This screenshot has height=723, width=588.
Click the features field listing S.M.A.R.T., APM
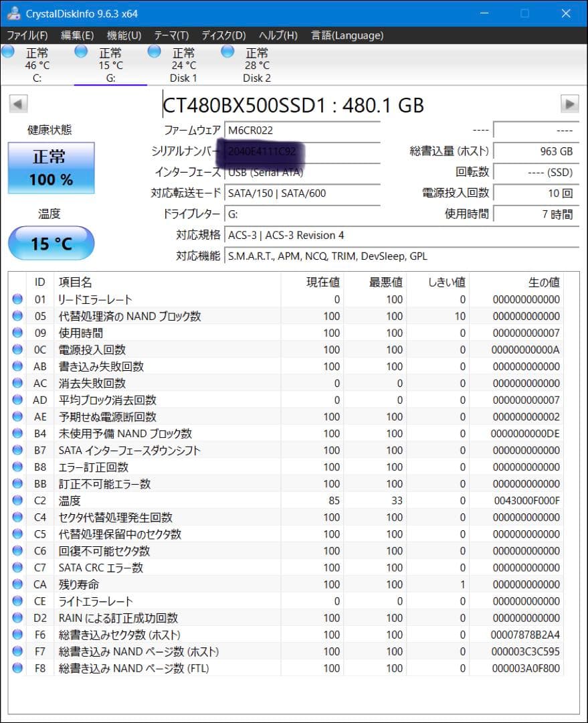pyautogui.click(x=401, y=256)
